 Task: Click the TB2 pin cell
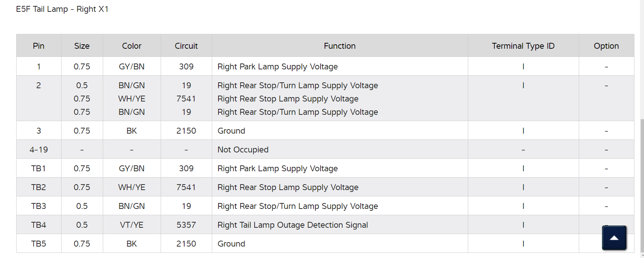(x=39, y=187)
